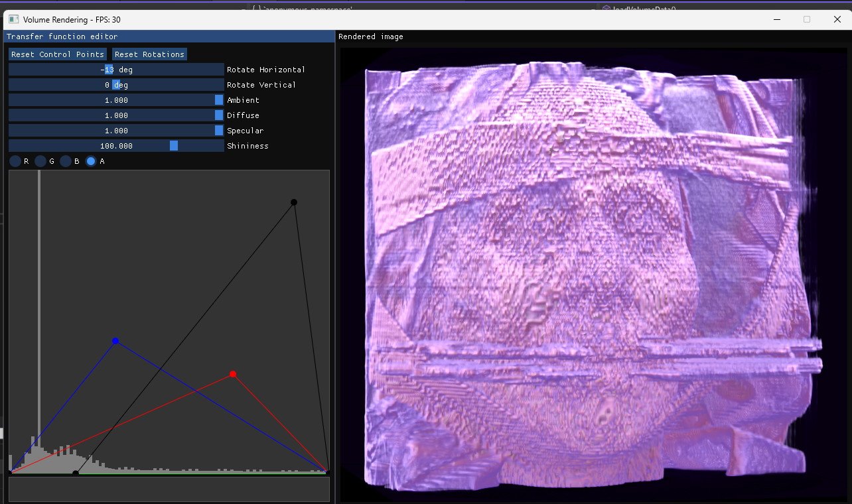Select the black opacity control point at the peak

293,202
